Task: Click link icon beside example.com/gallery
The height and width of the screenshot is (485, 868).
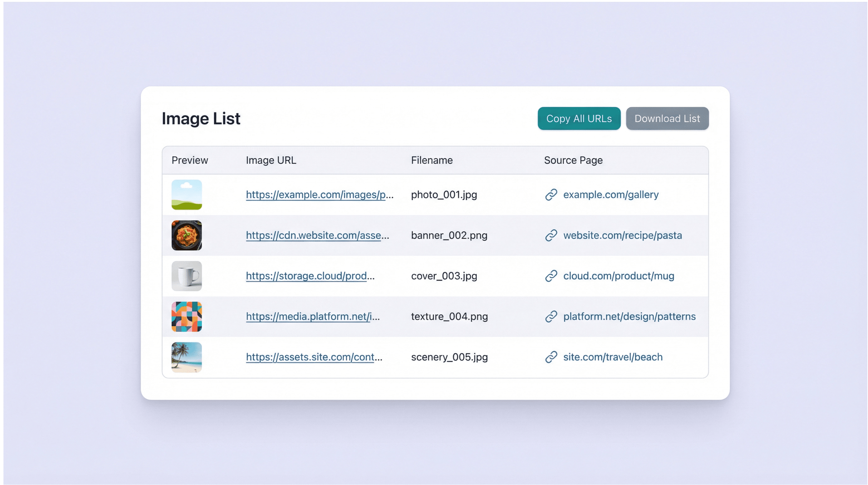Action: pyautogui.click(x=551, y=195)
